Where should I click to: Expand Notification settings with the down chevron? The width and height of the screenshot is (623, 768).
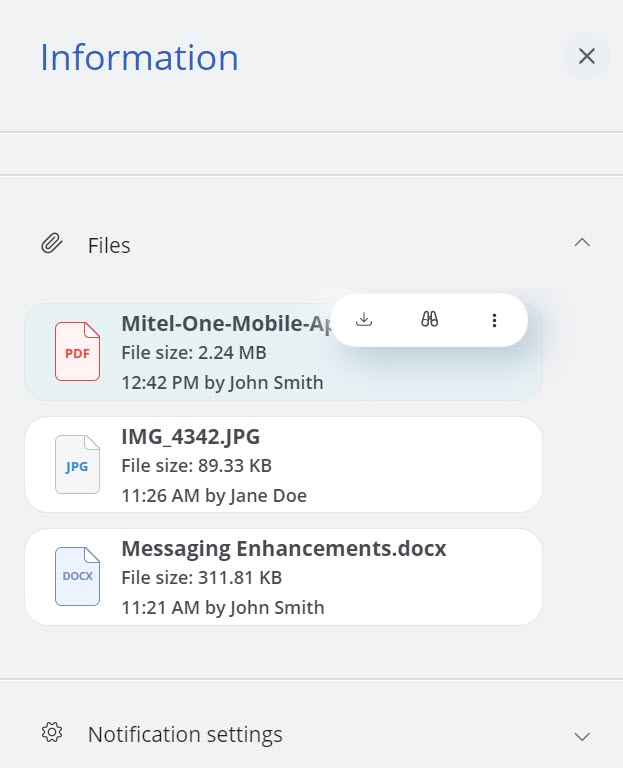click(x=582, y=736)
